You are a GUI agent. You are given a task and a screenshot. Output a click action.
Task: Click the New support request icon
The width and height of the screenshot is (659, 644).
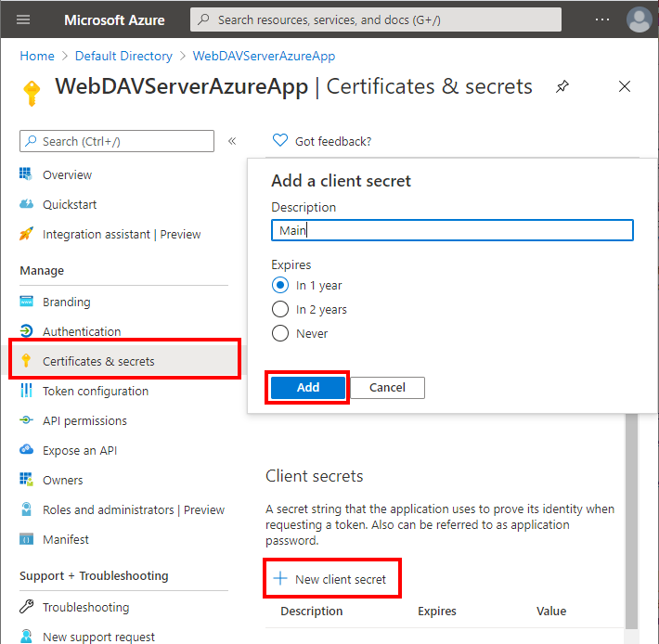(x=26, y=636)
